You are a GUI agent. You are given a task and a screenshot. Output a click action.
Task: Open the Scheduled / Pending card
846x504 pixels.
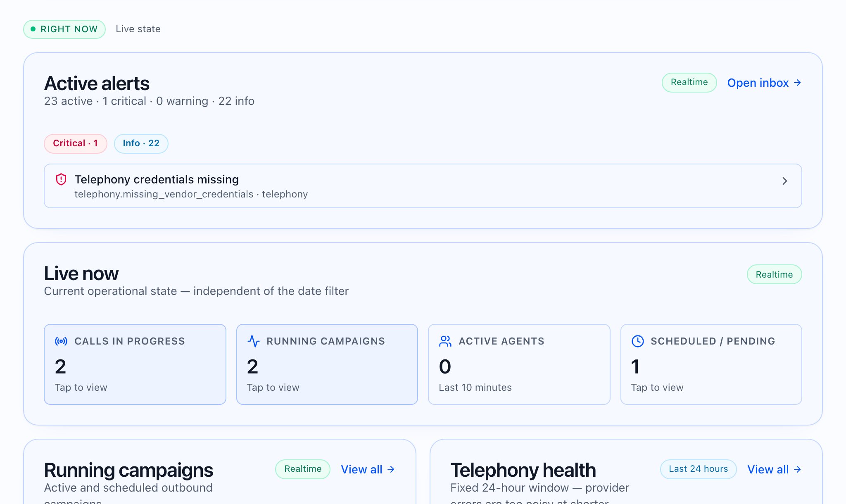pos(711,364)
